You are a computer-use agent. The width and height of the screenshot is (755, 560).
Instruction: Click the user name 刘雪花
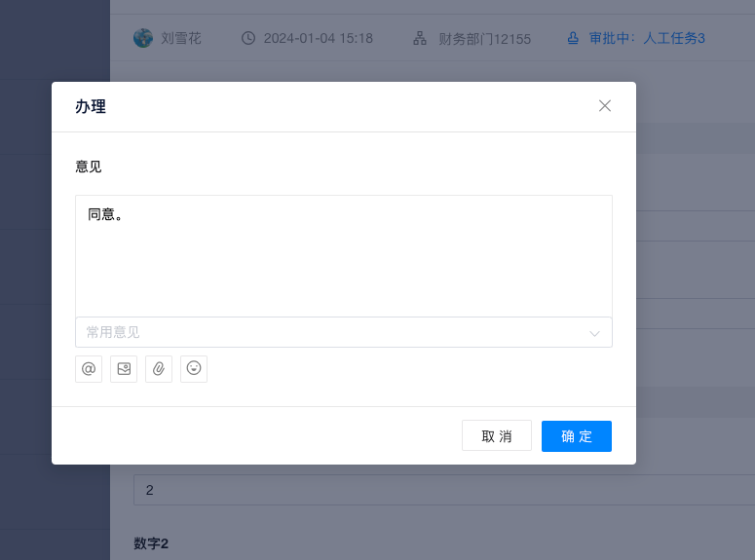point(181,39)
